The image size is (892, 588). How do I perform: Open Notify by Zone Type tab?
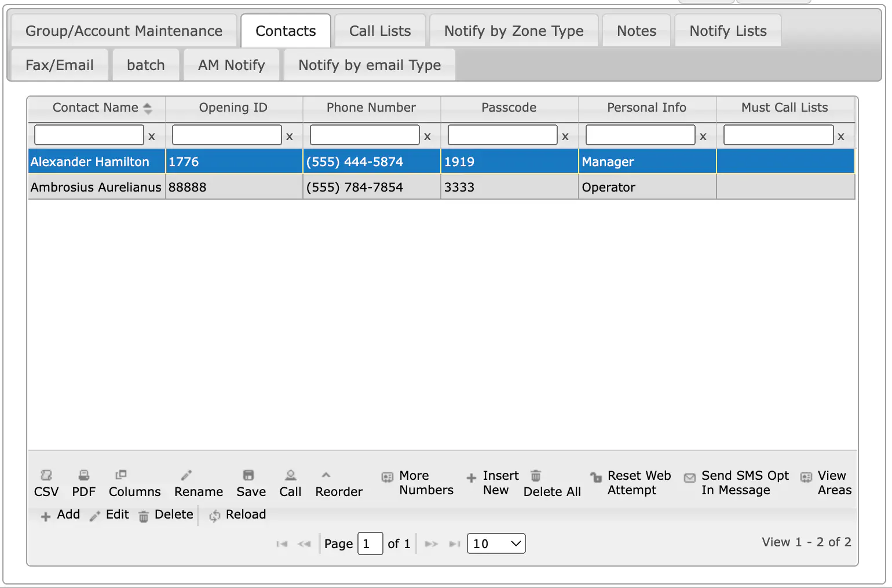514,31
